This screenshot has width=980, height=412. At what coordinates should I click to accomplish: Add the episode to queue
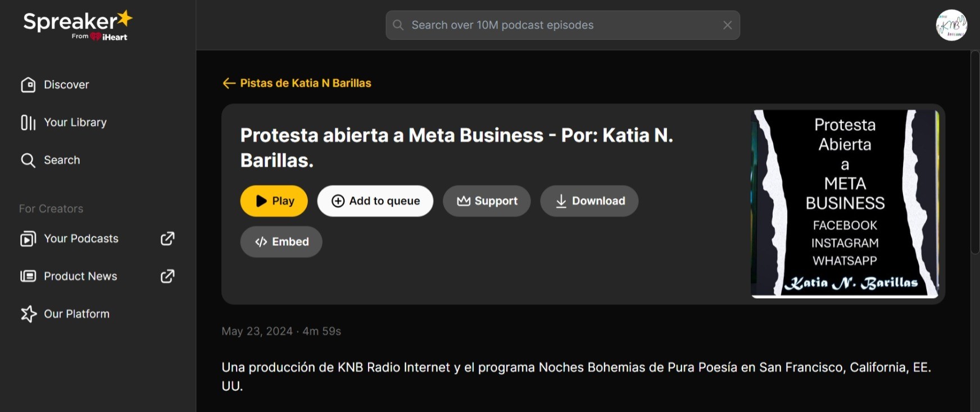click(x=375, y=201)
